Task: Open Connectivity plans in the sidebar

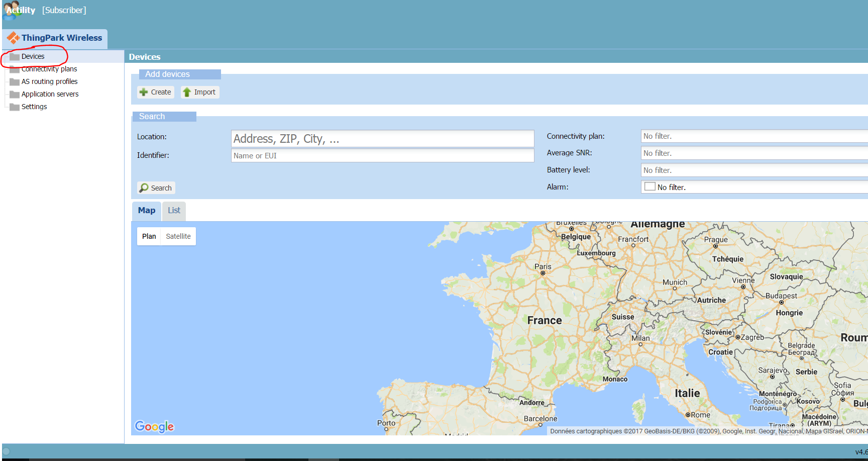Action: [x=49, y=69]
